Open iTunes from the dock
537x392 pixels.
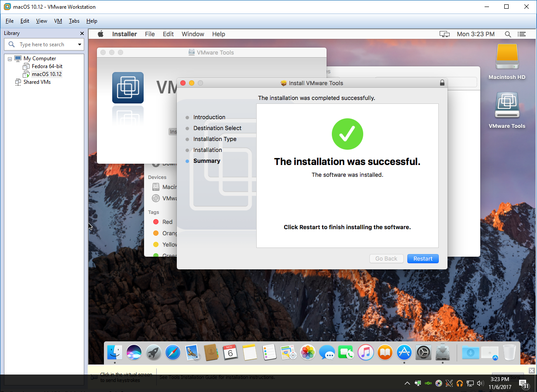(x=365, y=352)
